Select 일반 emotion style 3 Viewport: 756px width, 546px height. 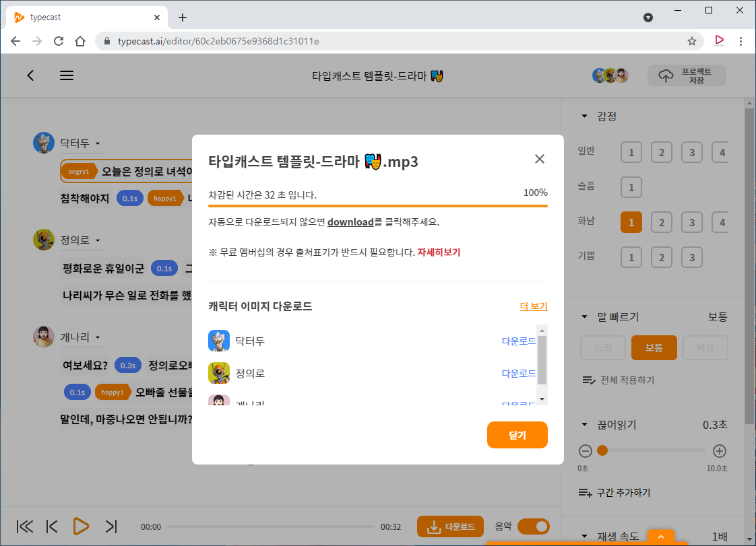click(x=692, y=152)
